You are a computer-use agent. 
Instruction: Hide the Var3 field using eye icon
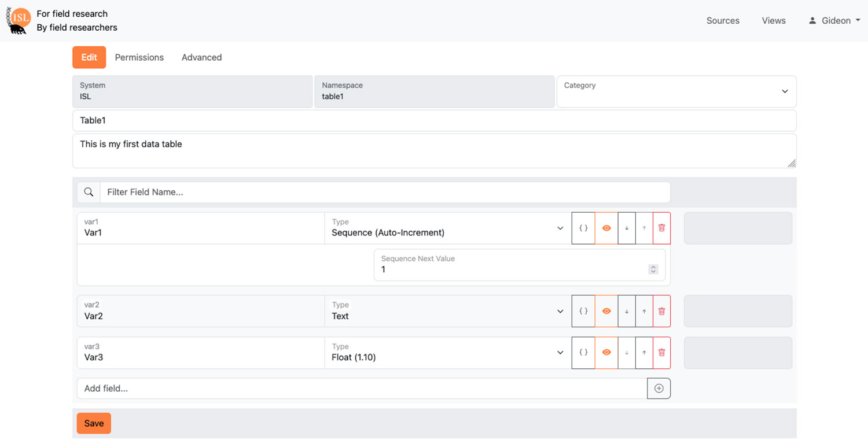tap(606, 352)
